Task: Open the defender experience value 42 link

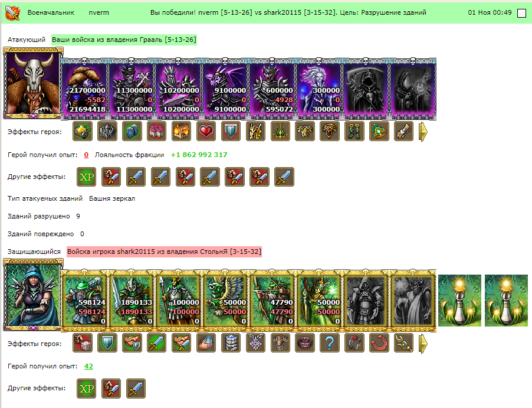Action: click(x=88, y=366)
